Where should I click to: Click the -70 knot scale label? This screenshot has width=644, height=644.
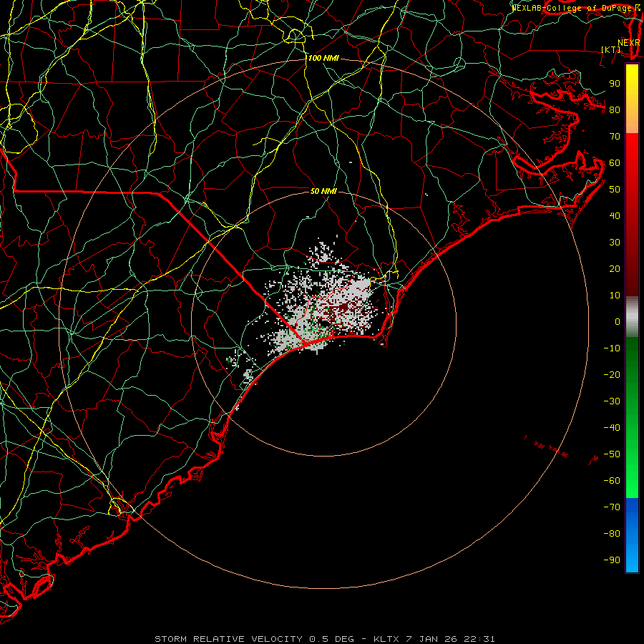[x=612, y=507]
